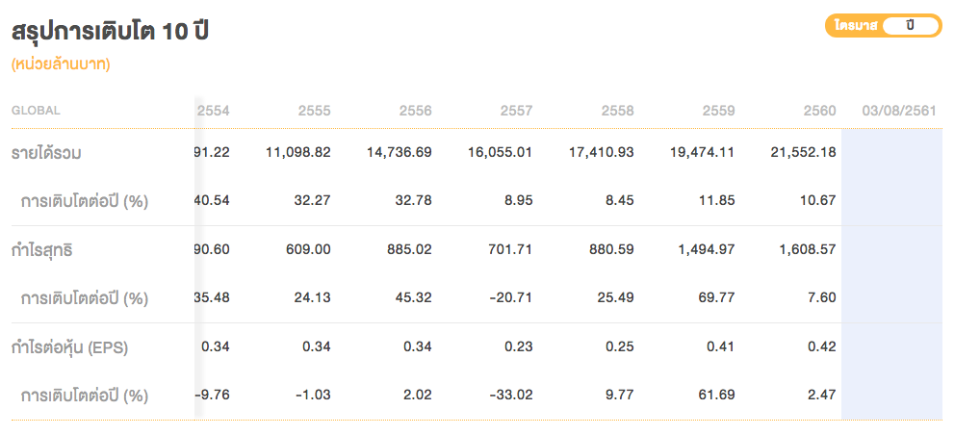Click the GLOBAL header label
The image size is (980, 435).
click(x=36, y=111)
